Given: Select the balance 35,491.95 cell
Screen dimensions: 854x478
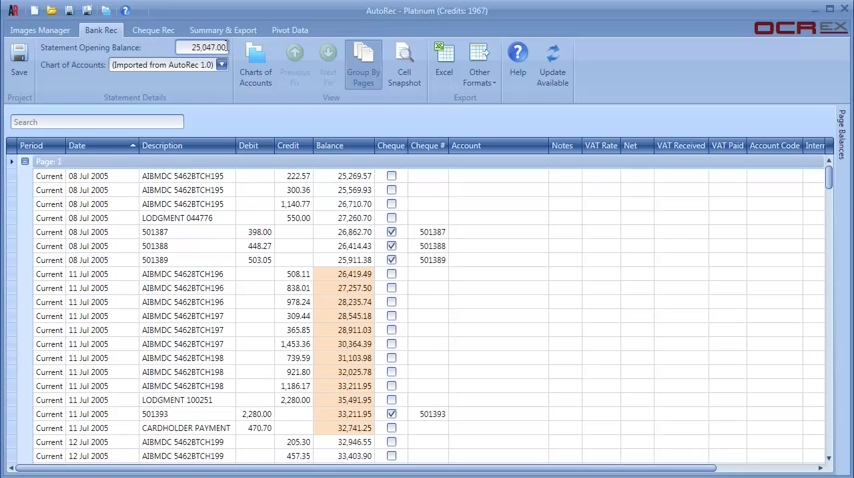Looking at the screenshot, I should 344,400.
